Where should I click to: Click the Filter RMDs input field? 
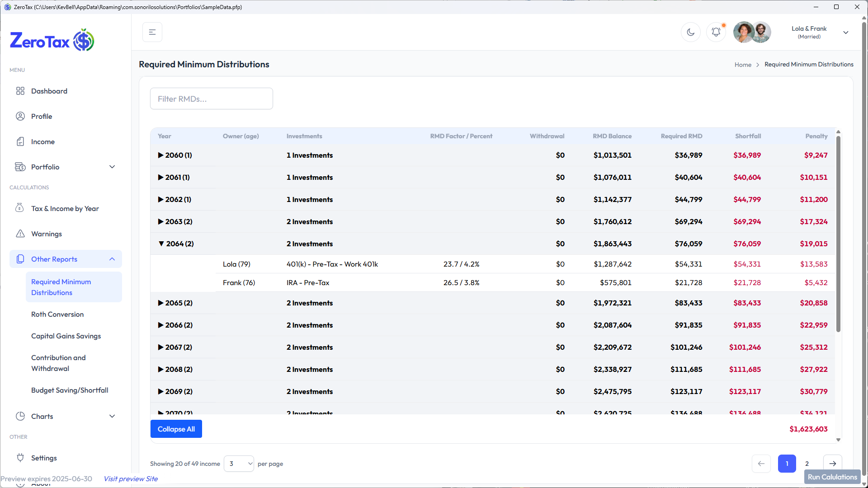(212, 99)
